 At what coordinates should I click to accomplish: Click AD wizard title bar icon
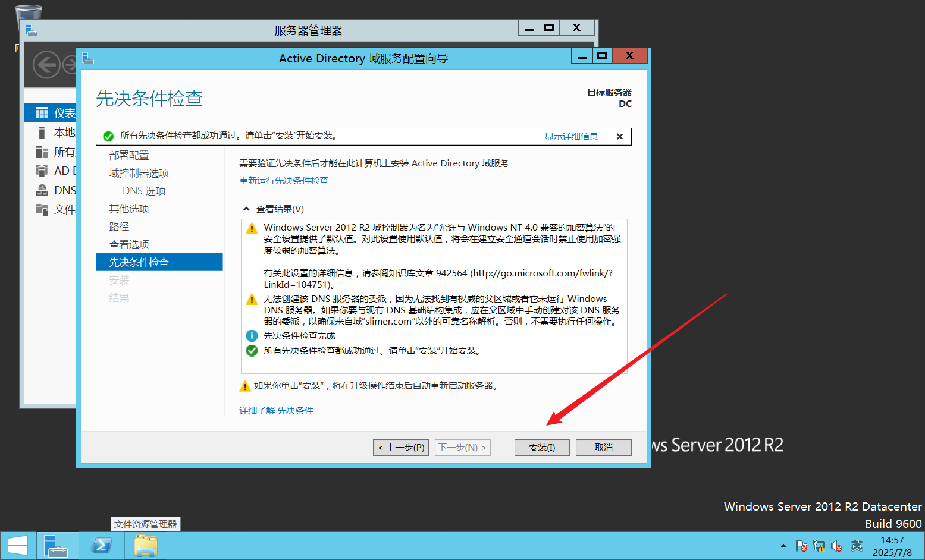[x=88, y=58]
